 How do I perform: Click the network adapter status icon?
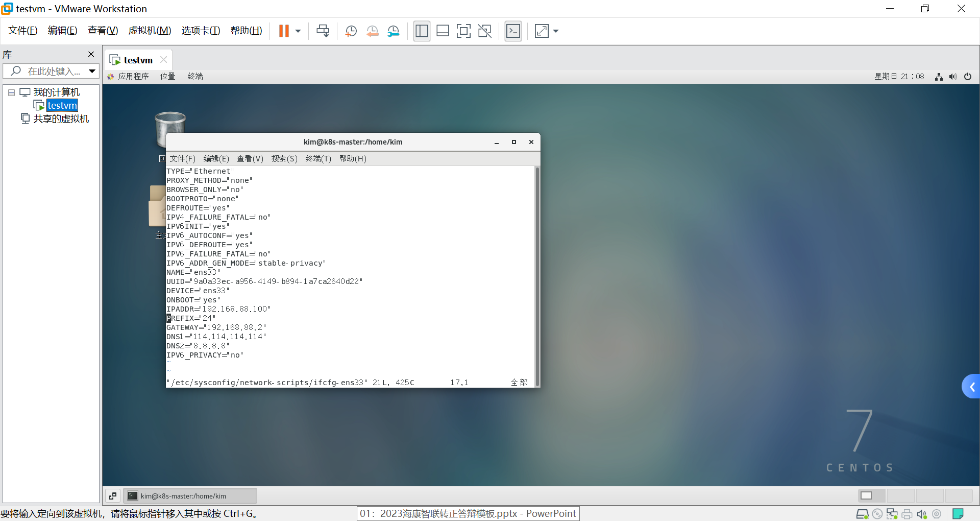[x=892, y=514]
